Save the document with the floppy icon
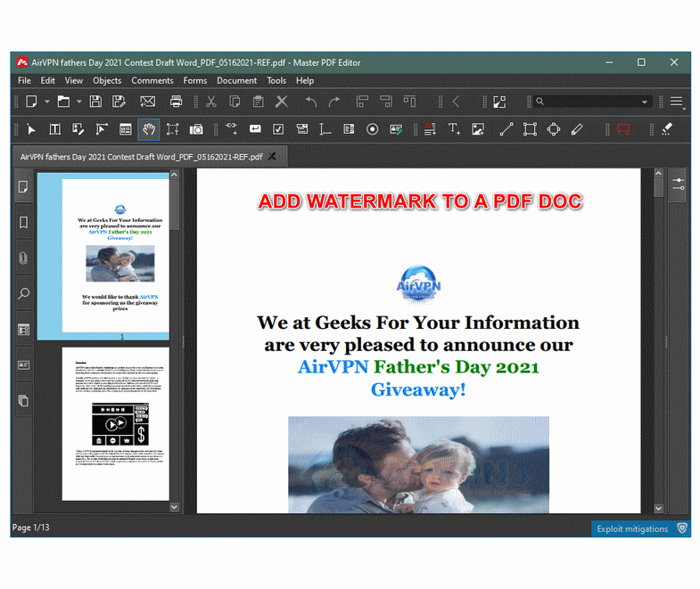 point(95,102)
